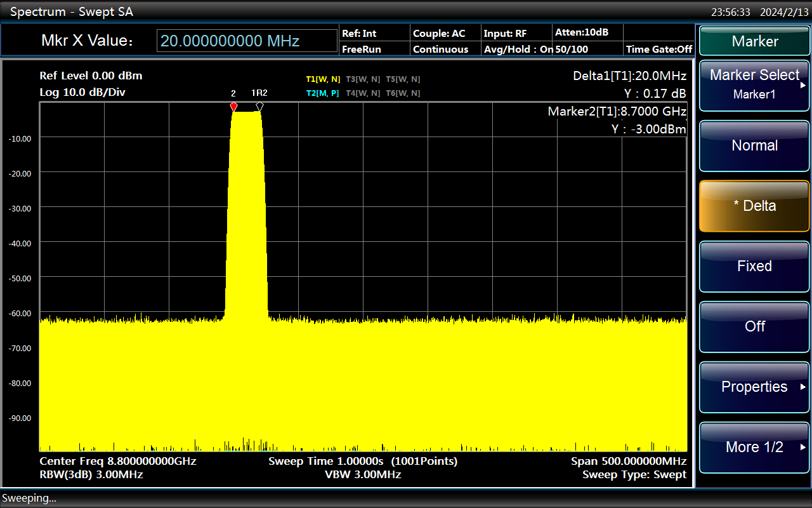Click the FreeRun trigger status
812x508 pixels.
(x=361, y=49)
